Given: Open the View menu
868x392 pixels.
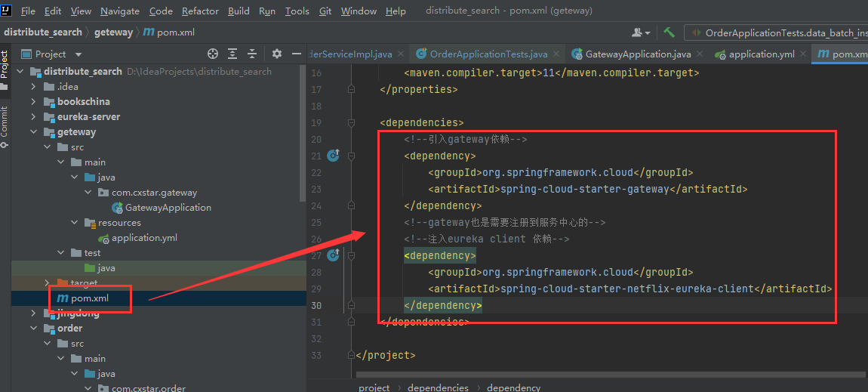Looking at the screenshot, I should point(82,11).
